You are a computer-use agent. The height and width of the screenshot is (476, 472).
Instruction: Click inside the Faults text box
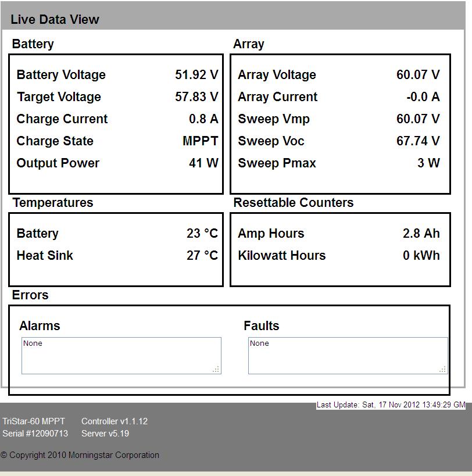click(348, 356)
